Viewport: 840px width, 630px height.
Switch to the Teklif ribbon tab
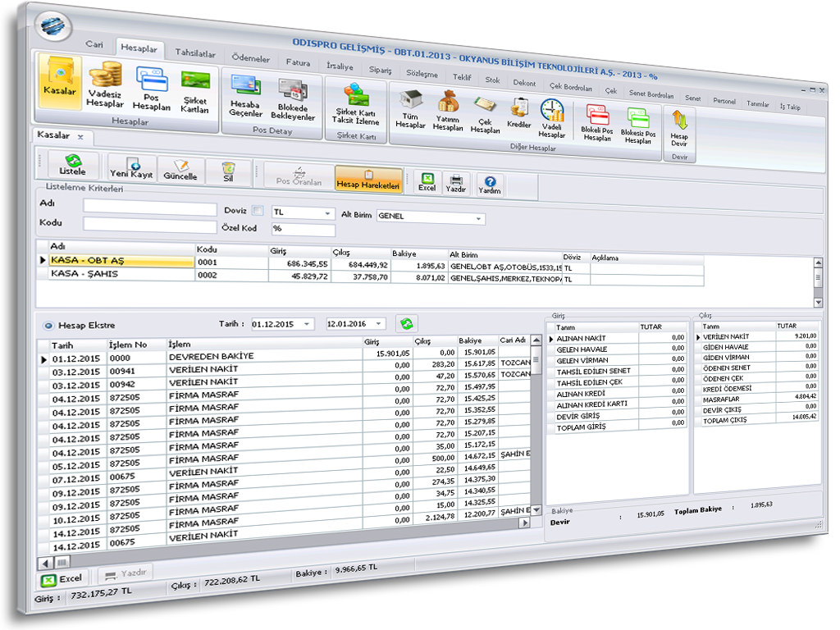462,77
